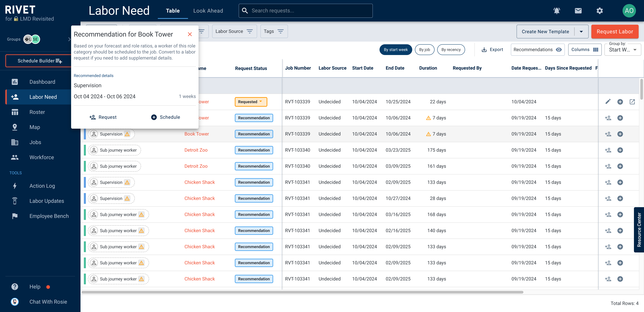Viewport: 644px width, 312px height.
Task: Click the Workforce people icon in sidebar
Action: click(x=15, y=157)
